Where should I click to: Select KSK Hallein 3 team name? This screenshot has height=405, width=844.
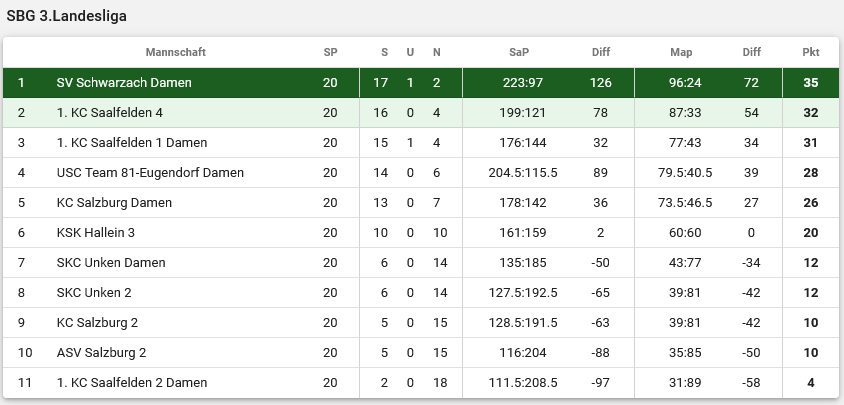(x=96, y=233)
